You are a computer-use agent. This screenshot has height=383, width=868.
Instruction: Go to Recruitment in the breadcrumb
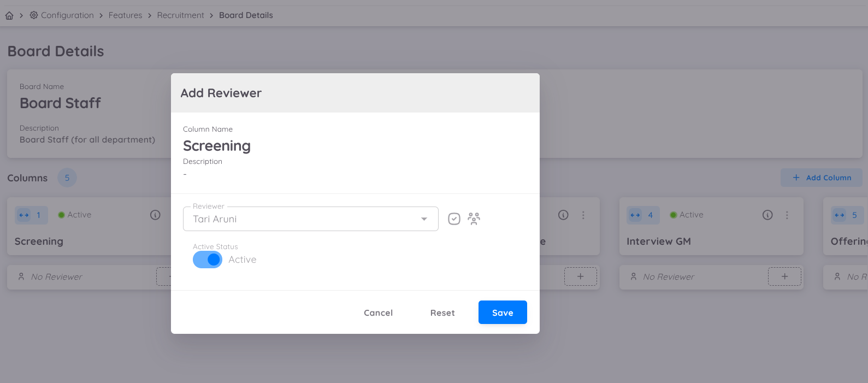[x=180, y=15]
